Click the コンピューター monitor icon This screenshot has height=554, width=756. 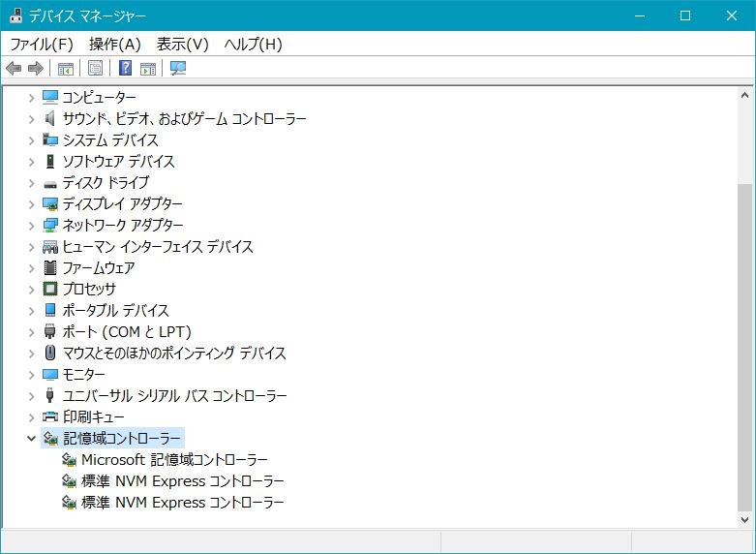click(50, 98)
